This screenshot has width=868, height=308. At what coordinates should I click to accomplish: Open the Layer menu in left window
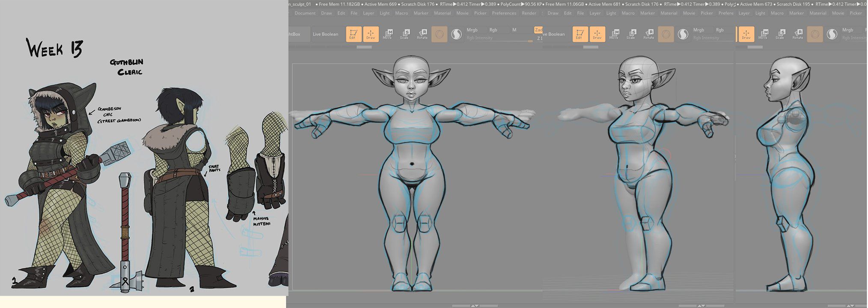click(x=369, y=13)
